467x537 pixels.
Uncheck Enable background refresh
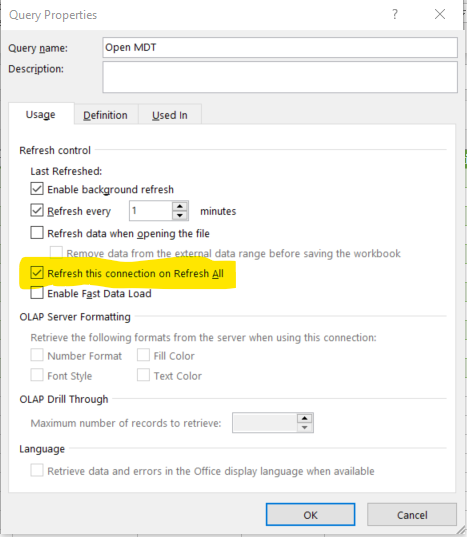37,189
